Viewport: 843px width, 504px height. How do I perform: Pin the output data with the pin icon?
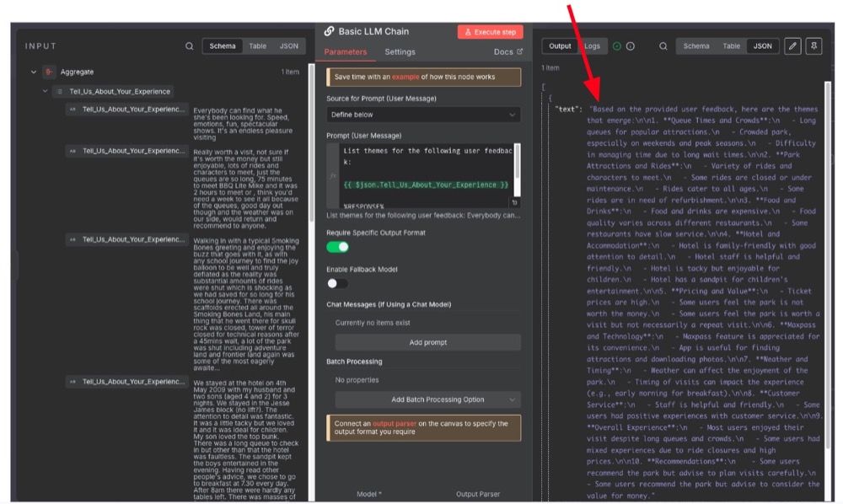(813, 46)
